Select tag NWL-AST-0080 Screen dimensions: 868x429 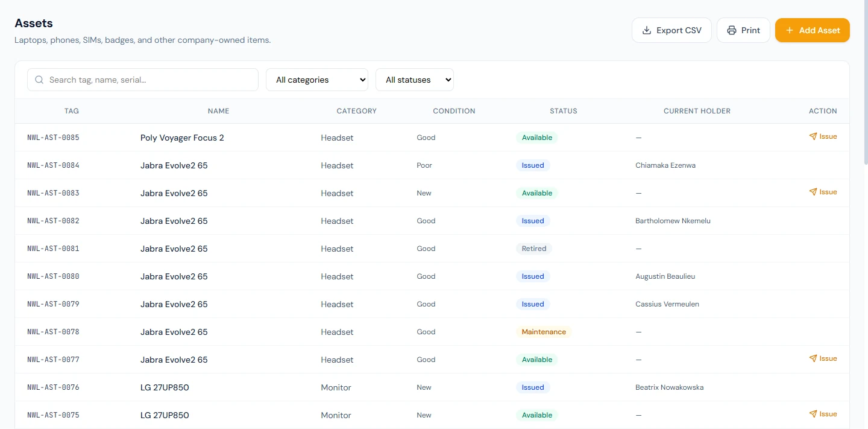click(x=53, y=276)
